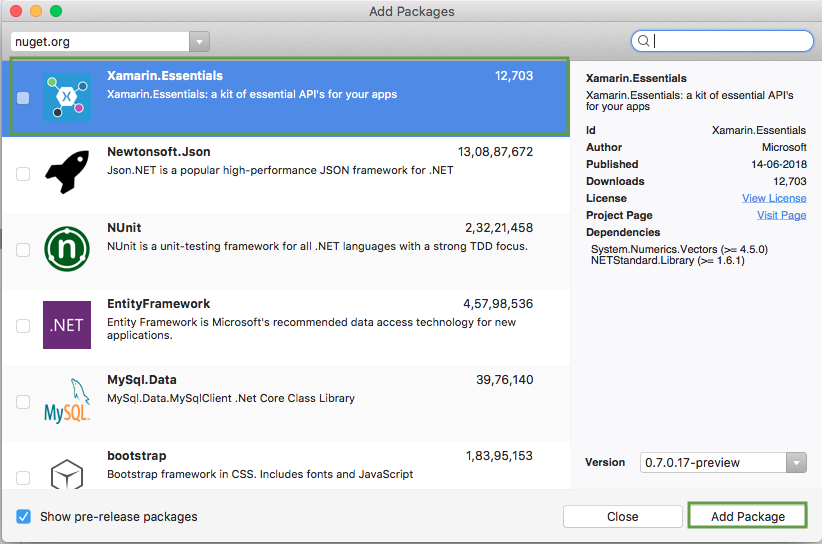
Task: Click the NUnit green logo icon
Action: click(x=67, y=249)
